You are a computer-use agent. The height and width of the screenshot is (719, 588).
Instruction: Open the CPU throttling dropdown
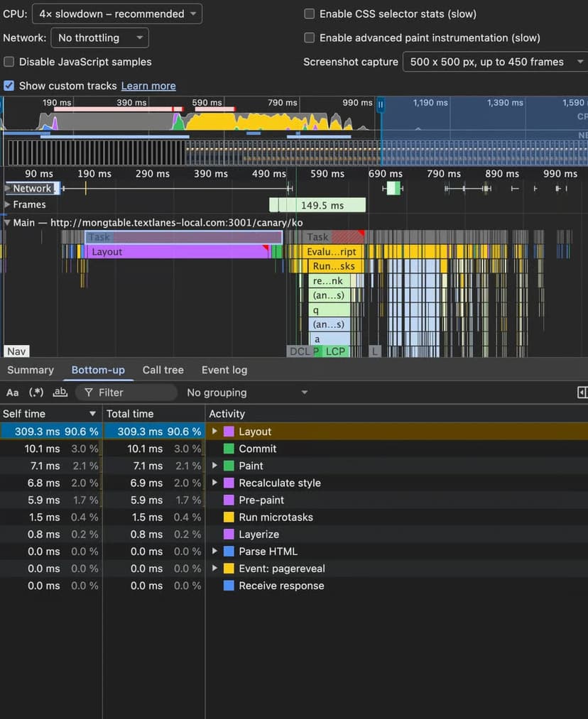click(x=117, y=13)
